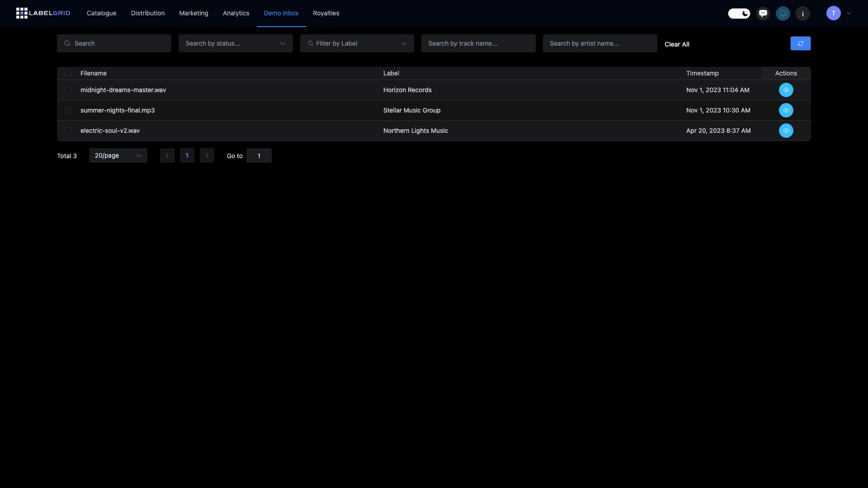Screen dimensions: 868x488
Task: View details for electric-soul-v2.wav
Action: pyautogui.click(x=786, y=131)
